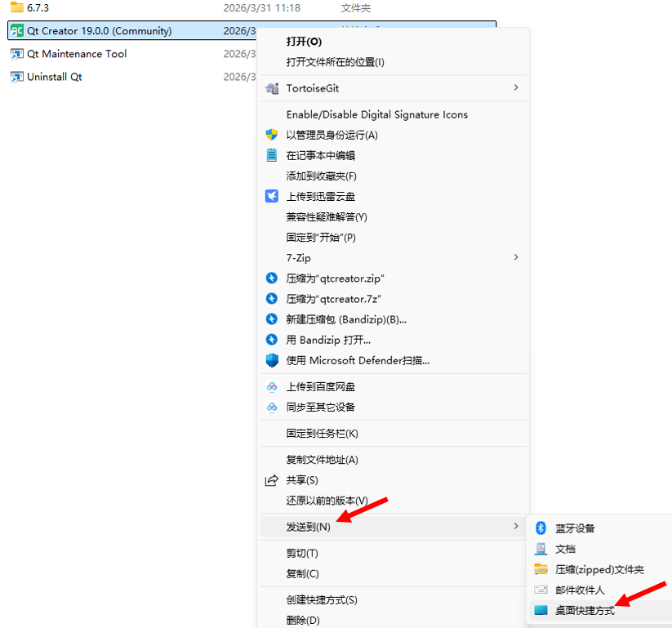The width and height of the screenshot is (672, 628).
Task: Send to 桌面快捷方式
Action: (x=585, y=610)
